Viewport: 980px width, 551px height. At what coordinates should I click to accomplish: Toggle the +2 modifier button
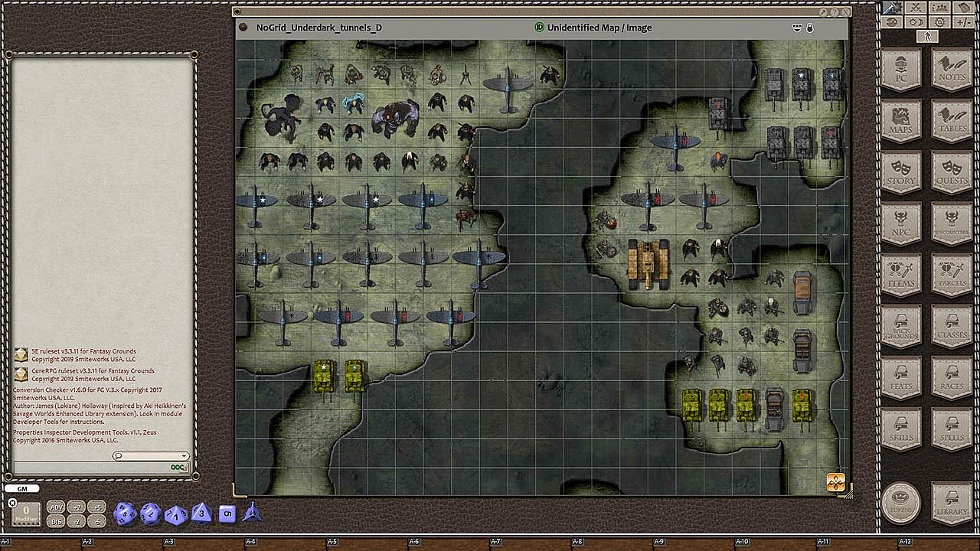(x=77, y=507)
